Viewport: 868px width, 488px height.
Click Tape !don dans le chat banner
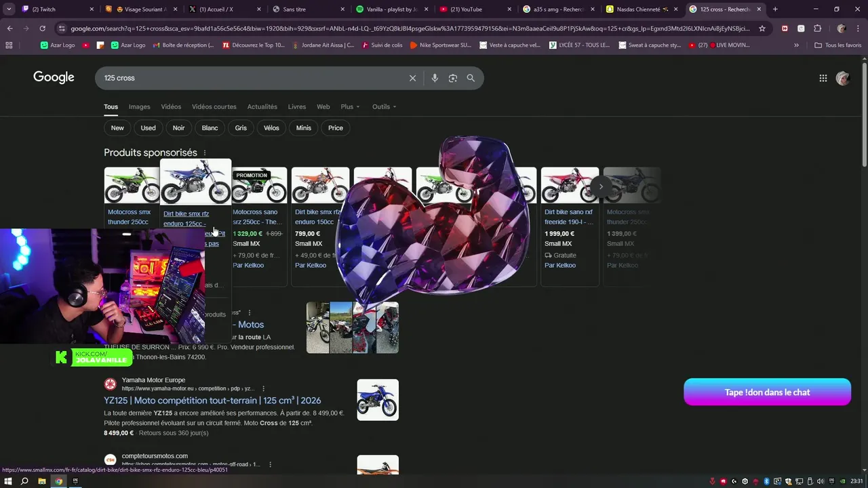point(767,392)
